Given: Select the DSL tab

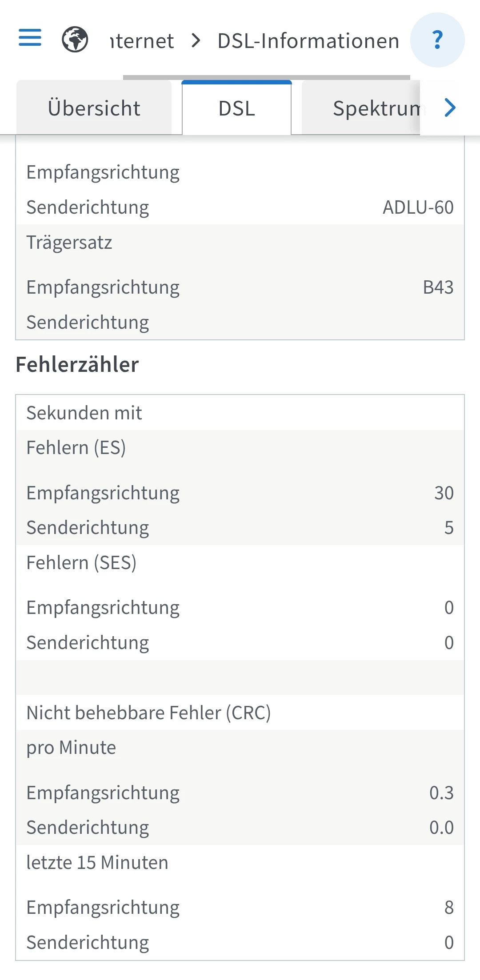Looking at the screenshot, I should click(236, 108).
